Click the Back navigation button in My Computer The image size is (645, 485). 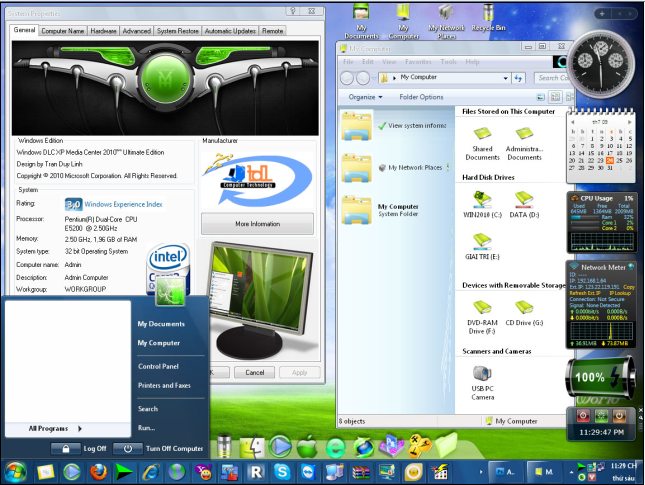[347, 78]
